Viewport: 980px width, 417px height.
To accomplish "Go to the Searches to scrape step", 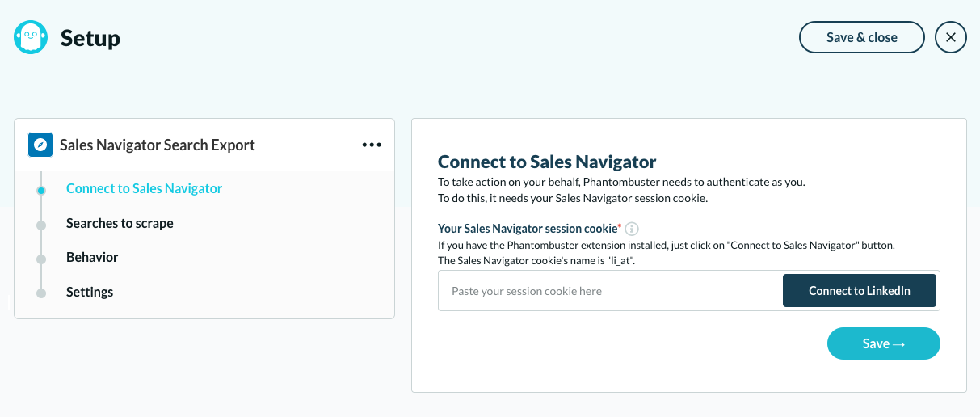I will coord(120,223).
